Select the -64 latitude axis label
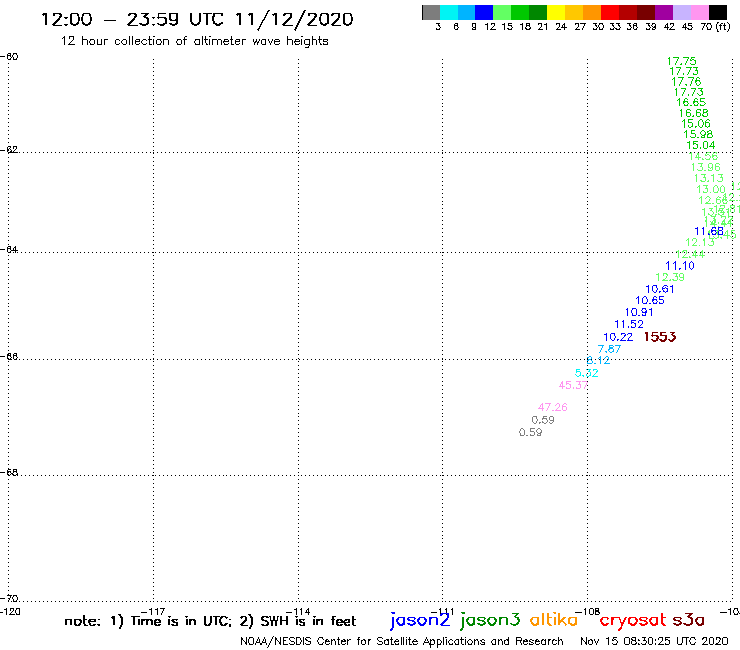Viewport: 740px width, 650px height. [x=10, y=249]
